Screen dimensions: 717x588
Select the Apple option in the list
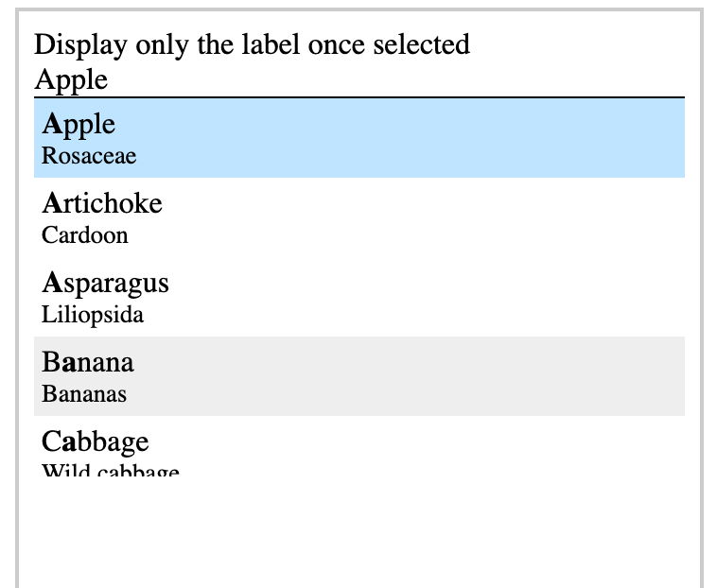coord(358,138)
